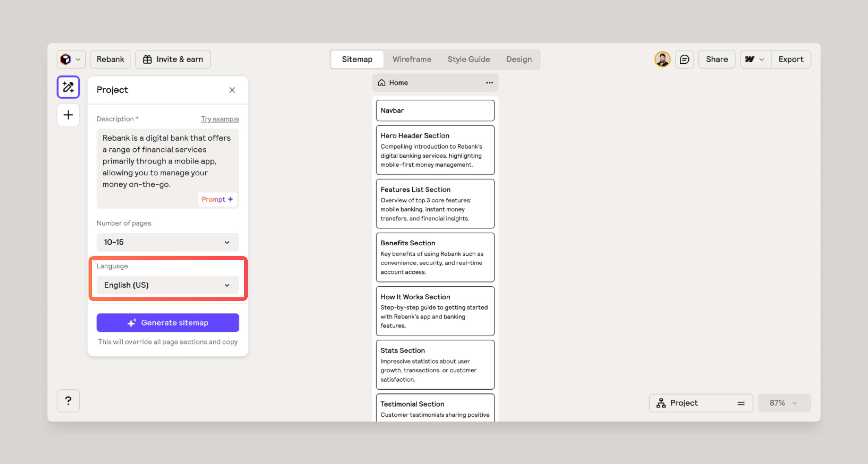Screen dimensions: 868x464
Task: Switch to the Style Guide tab
Action: point(468,59)
